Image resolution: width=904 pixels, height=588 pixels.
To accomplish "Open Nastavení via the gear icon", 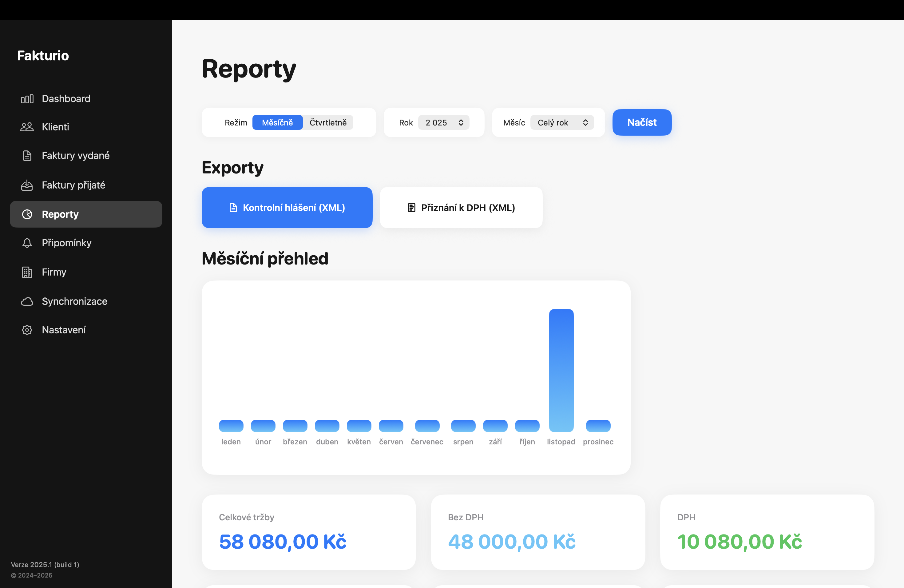I will point(27,330).
